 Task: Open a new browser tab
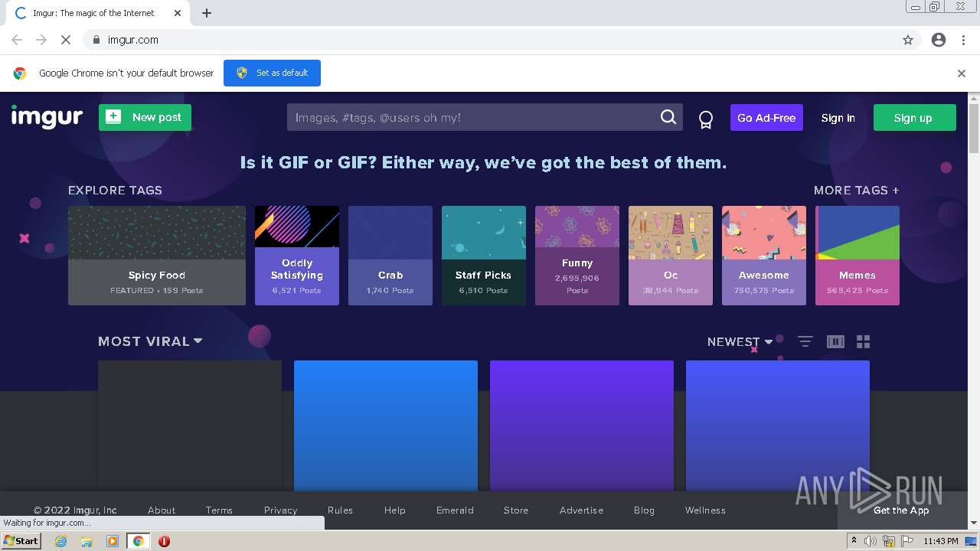(207, 13)
